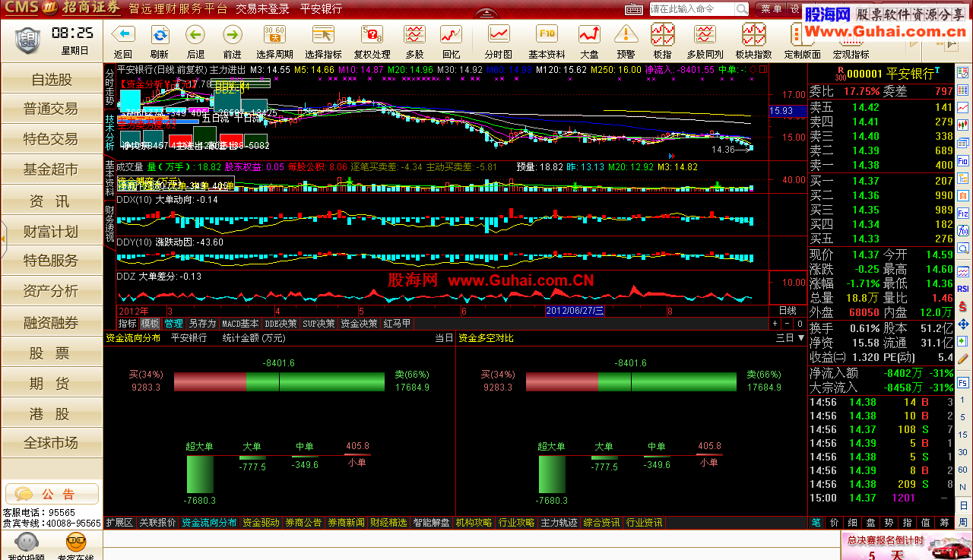This screenshot has width=973, height=560.
Task: Click the RSI icon in right strip
Action: [963, 289]
